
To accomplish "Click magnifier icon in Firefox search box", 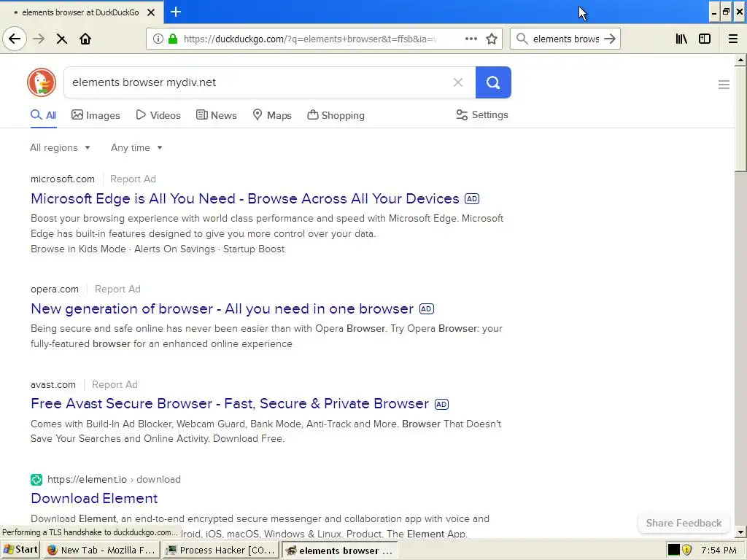I will tap(522, 39).
